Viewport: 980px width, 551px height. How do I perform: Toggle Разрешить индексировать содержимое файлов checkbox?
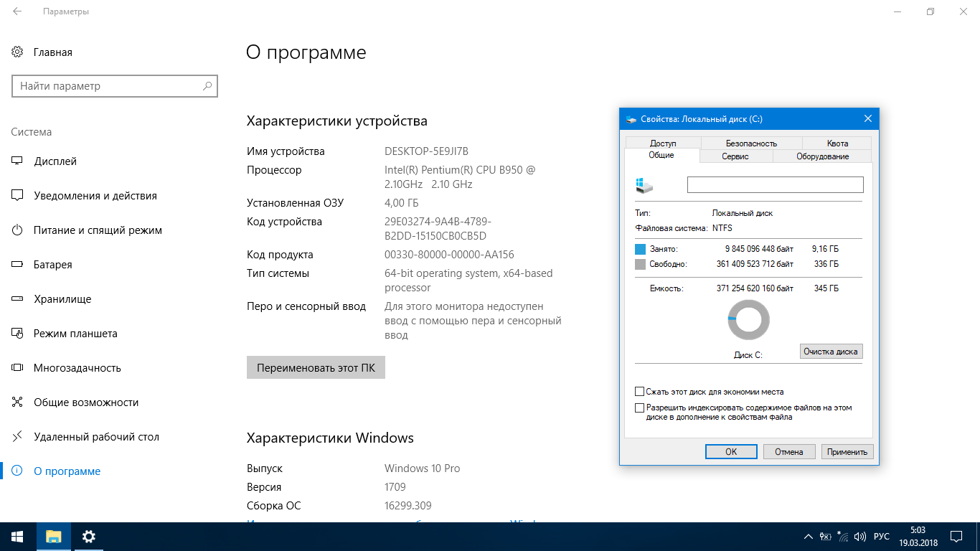tap(640, 408)
